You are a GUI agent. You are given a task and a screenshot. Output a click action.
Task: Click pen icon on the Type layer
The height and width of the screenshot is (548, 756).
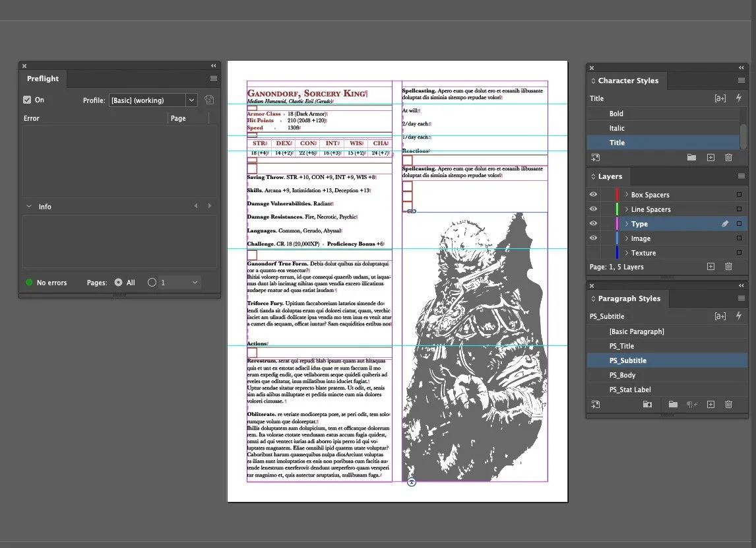point(724,223)
